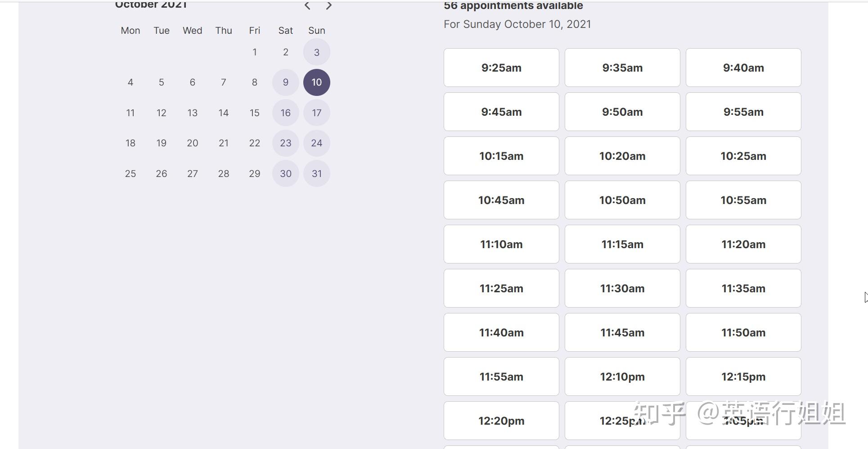Book the 9:25am appointment slot
The height and width of the screenshot is (449, 868).
(501, 68)
